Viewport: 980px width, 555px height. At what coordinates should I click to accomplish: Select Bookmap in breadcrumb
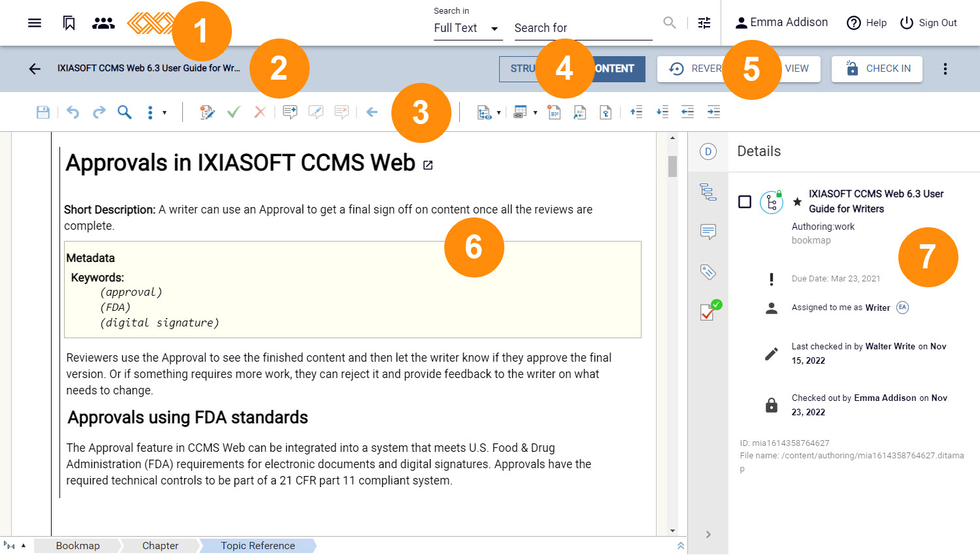click(78, 546)
